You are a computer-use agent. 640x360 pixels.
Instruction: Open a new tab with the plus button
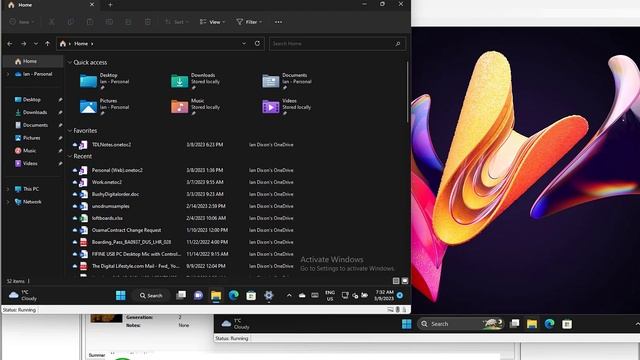[110, 5]
